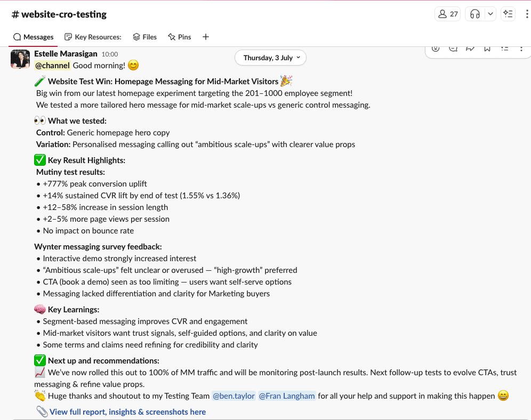Viewport: 531px width, 420px height.
Task: Open the Key Resources tab
Action: pos(93,37)
